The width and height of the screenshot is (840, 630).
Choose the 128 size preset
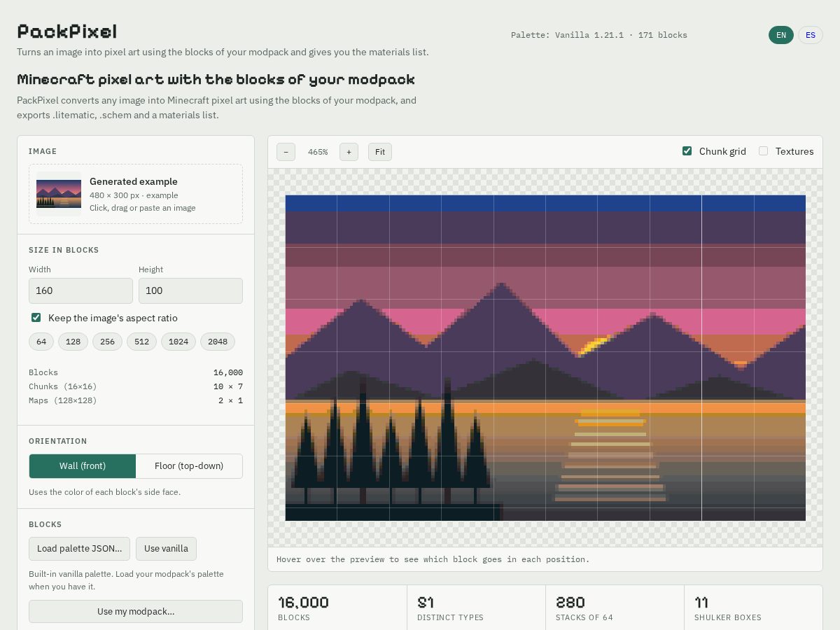[73, 342]
